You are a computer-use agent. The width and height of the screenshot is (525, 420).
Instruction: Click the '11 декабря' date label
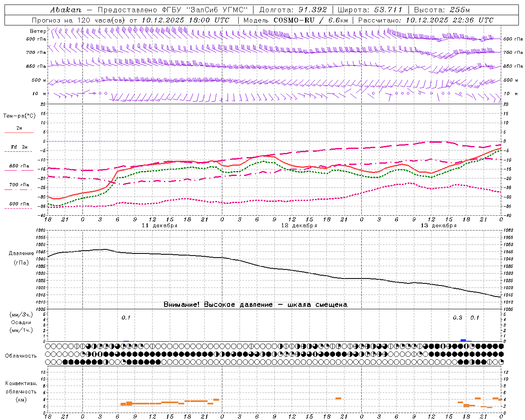(x=160, y=226)
